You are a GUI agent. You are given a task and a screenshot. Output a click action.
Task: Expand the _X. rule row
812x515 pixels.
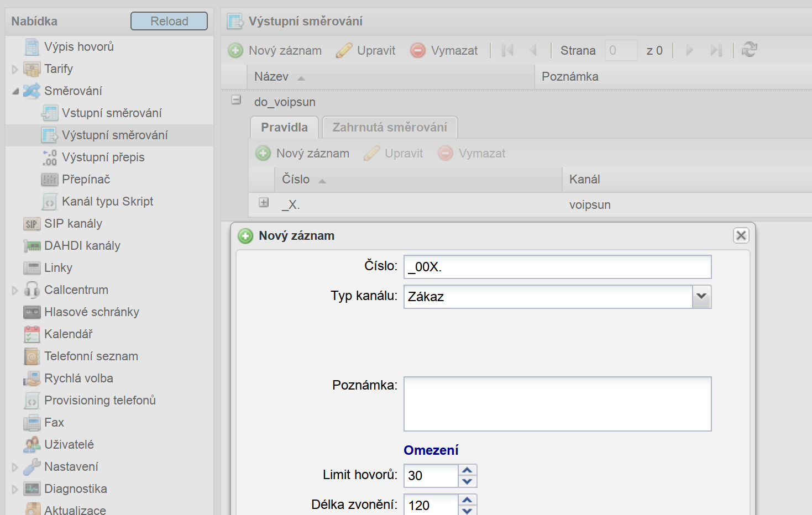point(264,202)
